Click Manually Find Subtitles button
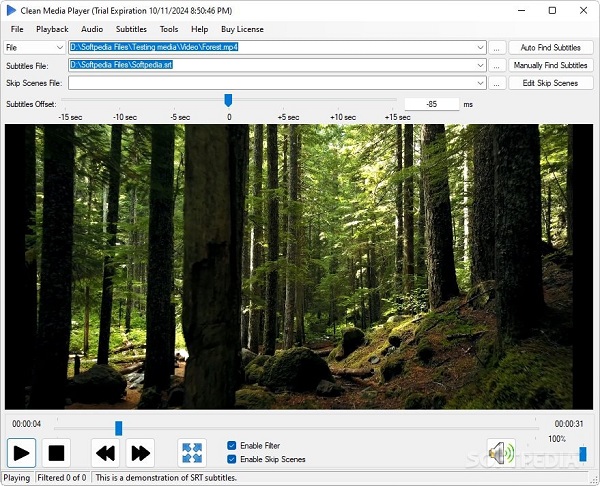 click(551, 65)
